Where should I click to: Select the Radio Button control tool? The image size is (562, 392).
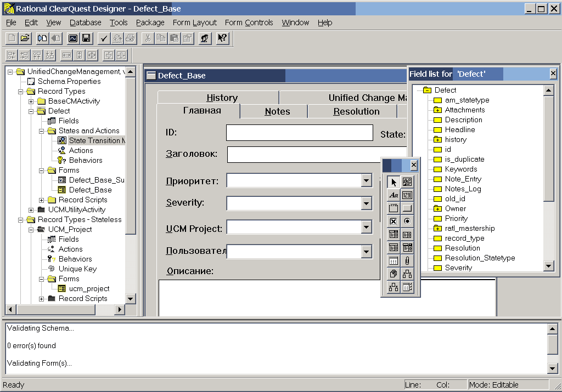407,221
